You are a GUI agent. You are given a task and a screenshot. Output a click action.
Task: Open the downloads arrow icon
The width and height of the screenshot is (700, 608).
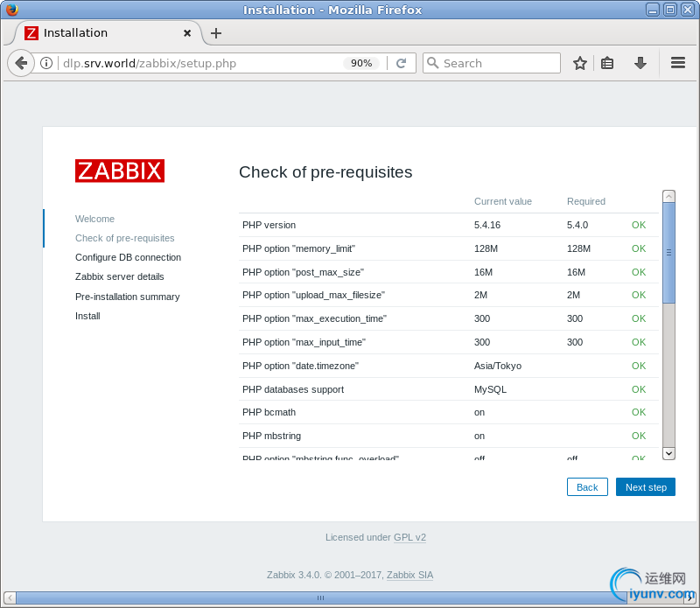[x=640, y=63]
